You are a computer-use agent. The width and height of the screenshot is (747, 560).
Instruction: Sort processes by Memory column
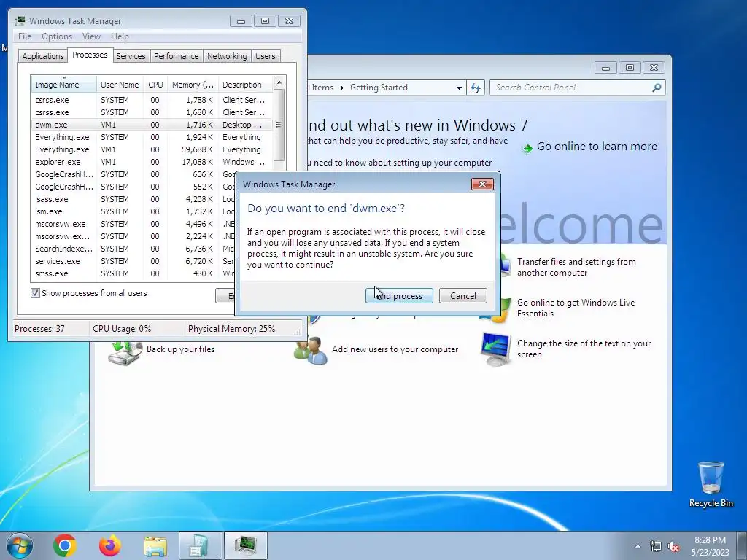[x=193, y=85]
